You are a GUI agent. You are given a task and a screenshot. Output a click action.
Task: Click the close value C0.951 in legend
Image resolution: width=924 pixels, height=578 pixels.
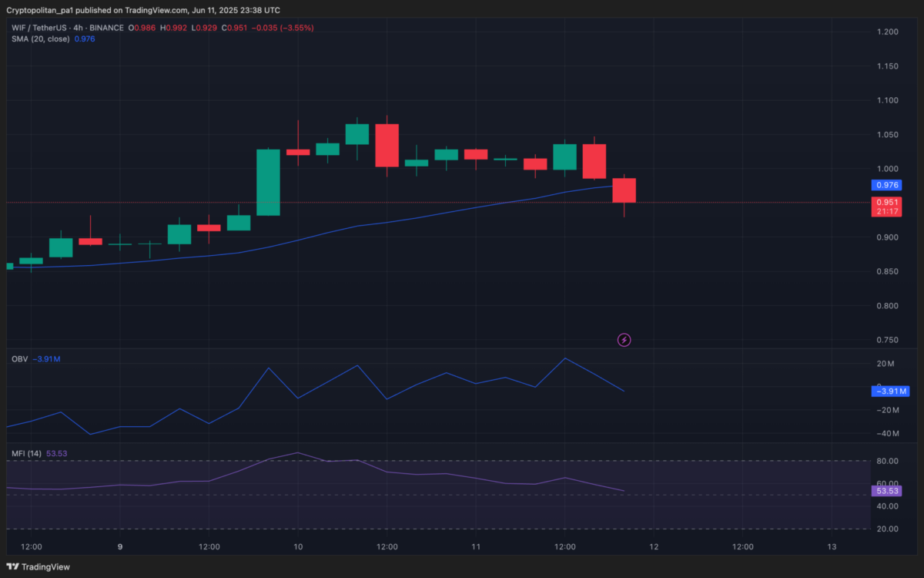click(x=235, y=28)
